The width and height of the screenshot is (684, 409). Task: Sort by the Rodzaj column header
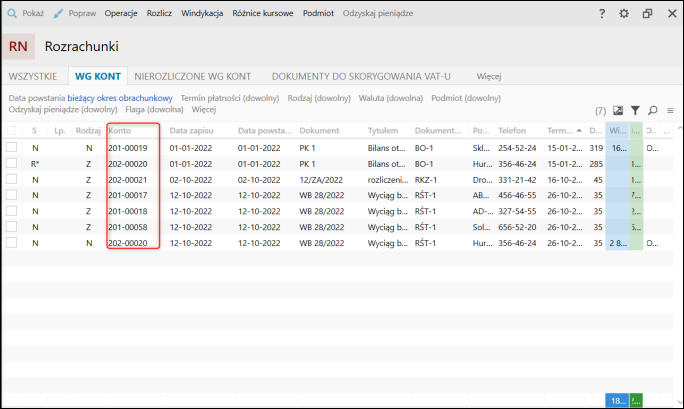click(88, 130)
